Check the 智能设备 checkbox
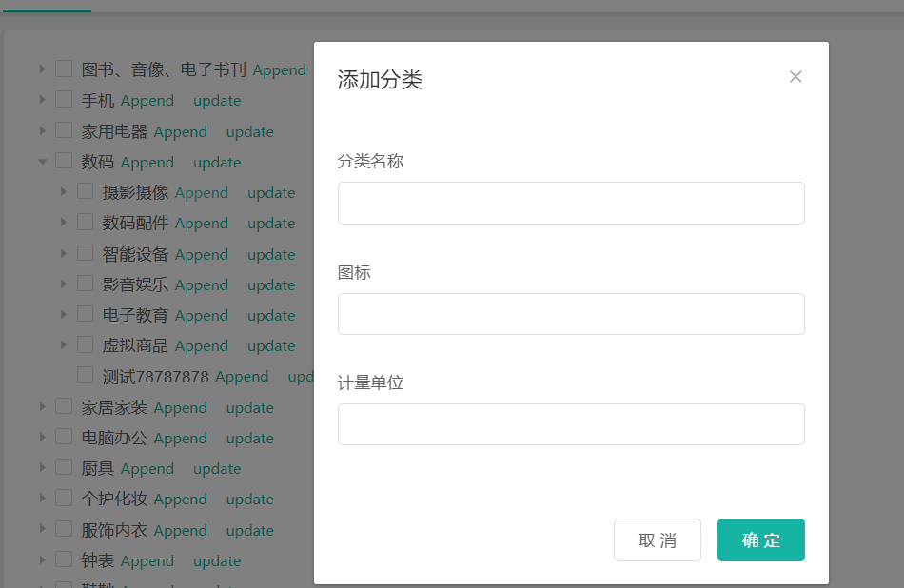Viewport: 904px width, 588px height. [x=86, y=253]
